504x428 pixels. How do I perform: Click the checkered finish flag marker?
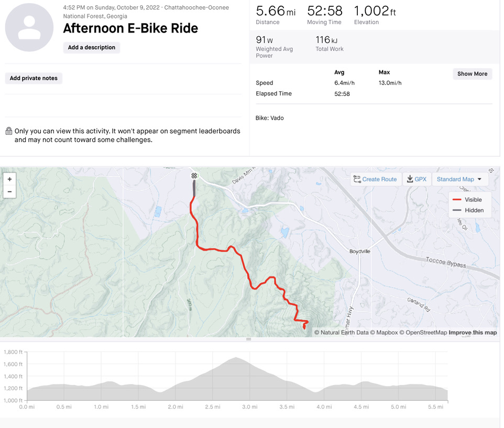194,176
